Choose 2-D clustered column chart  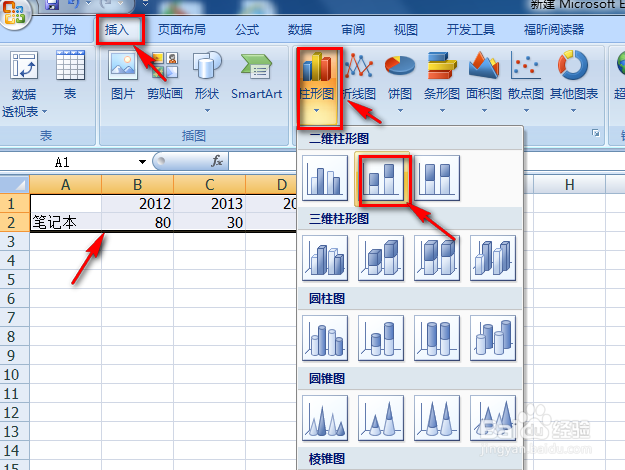pos(325,178)
